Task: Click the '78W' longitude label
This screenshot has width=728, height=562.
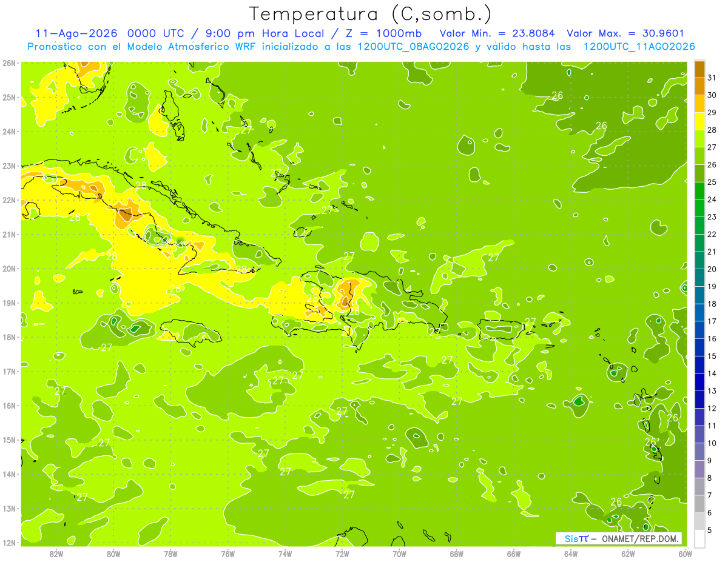Action: (170, 554)
